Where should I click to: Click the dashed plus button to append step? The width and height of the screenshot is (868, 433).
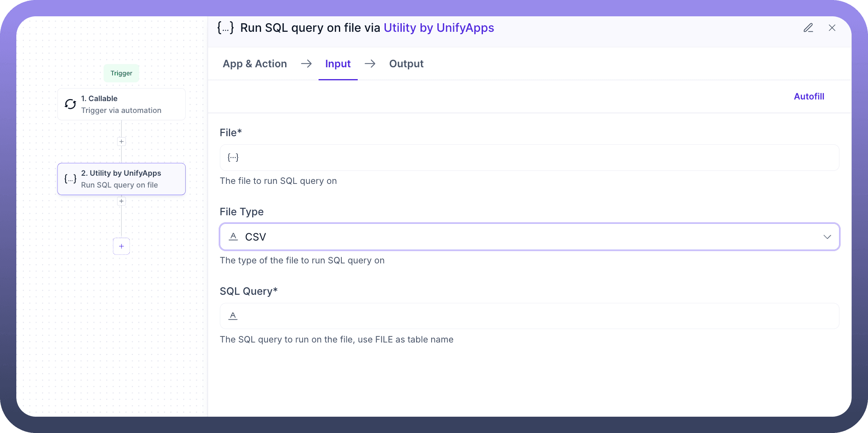(x=122, y=246)
